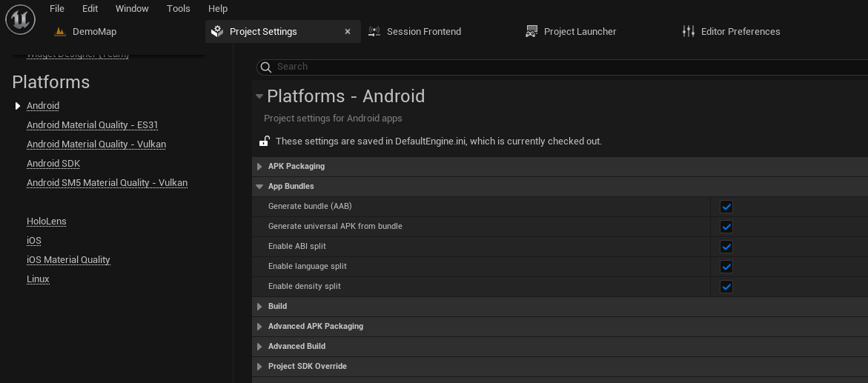Toggle Generate universal APK from bundle
868x383 pixels.
(726, 227)
